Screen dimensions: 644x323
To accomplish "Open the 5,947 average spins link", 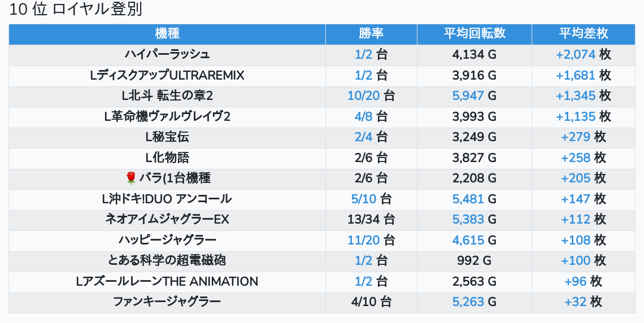I will point(468,96).
